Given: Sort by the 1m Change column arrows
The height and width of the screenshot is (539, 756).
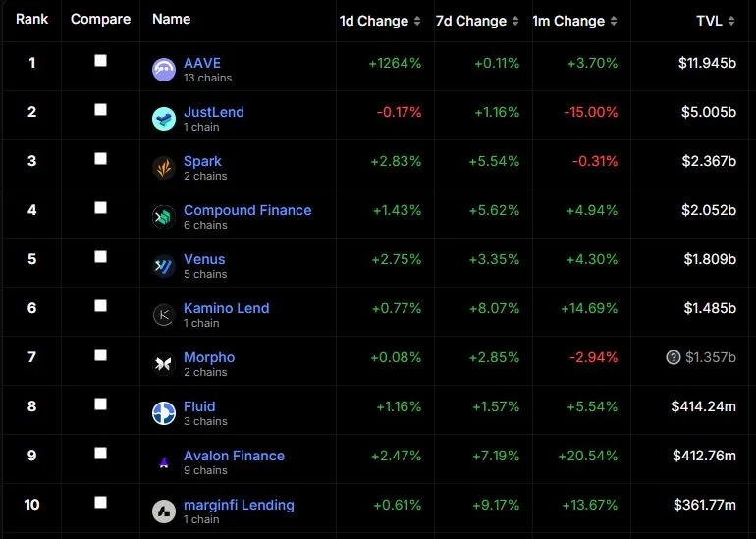Looking at the screenshot, I should [x=614, y=21].
